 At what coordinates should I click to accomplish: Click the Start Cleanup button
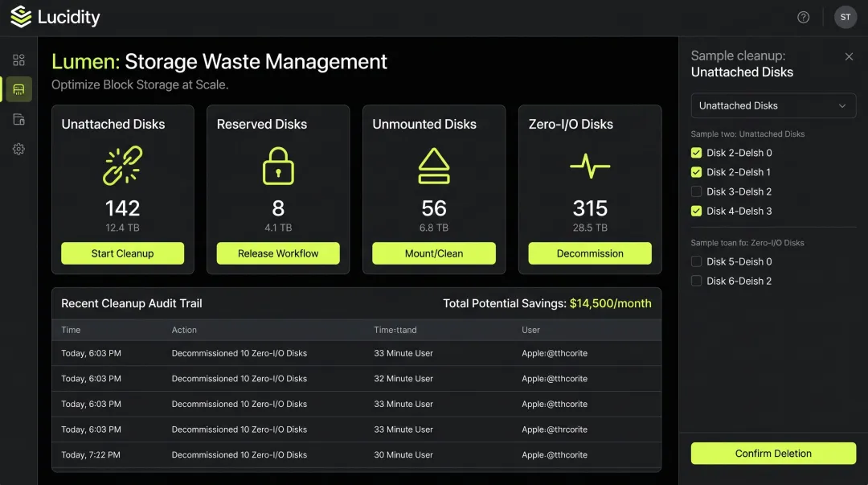pos(122,253)
